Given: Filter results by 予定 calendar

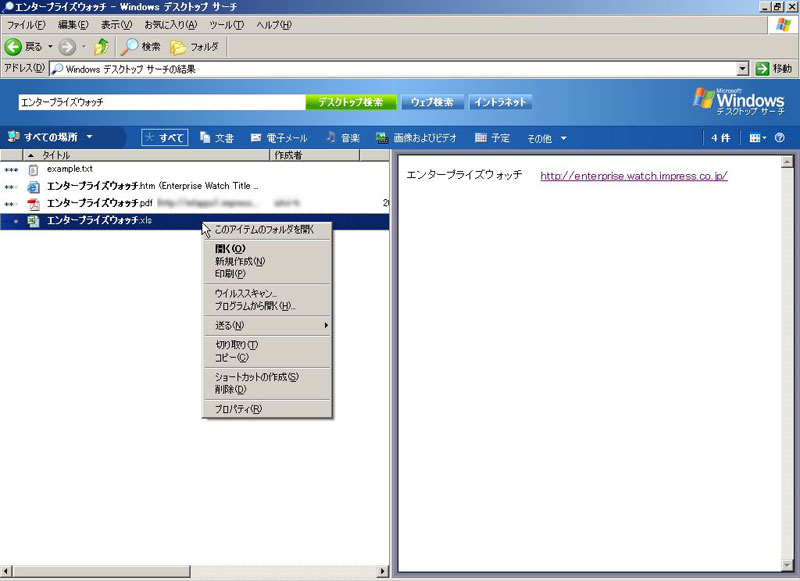Looking at the screenshot, I should (x=492, y=138).
